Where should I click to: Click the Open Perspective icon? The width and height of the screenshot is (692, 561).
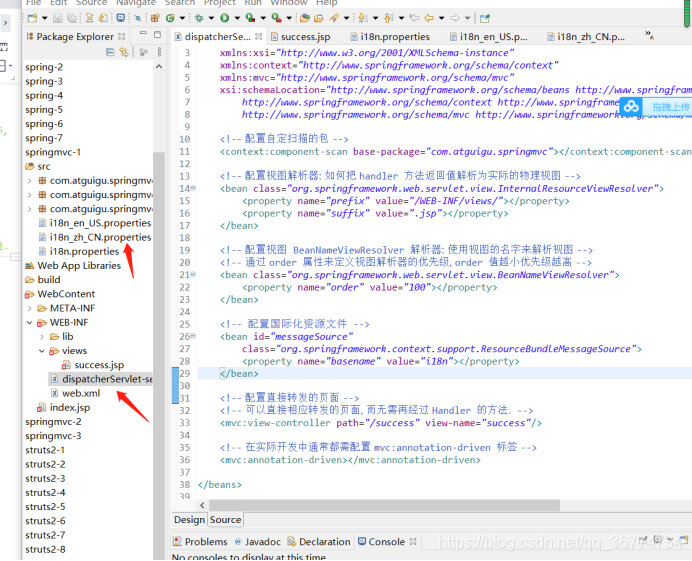485,18
